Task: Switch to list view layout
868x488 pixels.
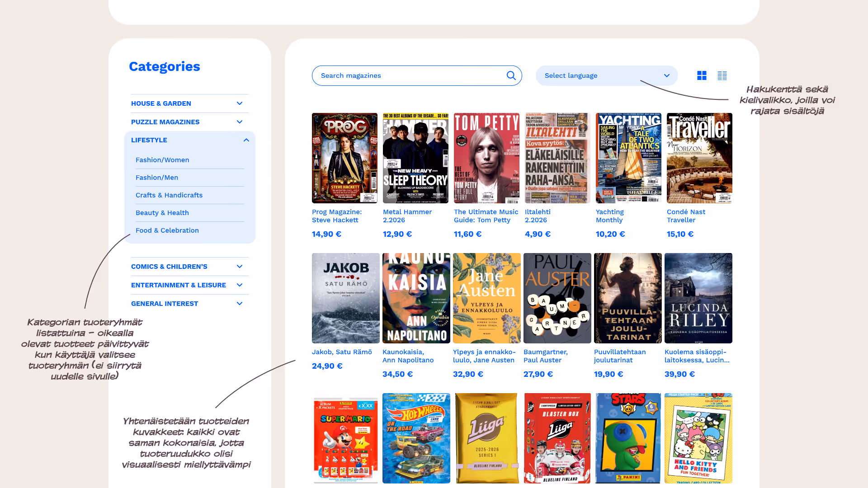Action: tap(722, 75)
